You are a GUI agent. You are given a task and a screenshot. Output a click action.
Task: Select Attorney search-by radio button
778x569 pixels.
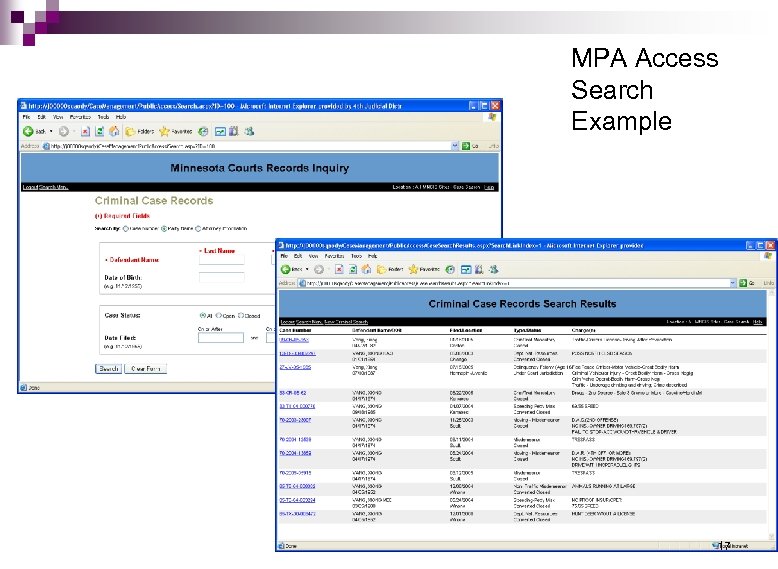click(198, 229)
